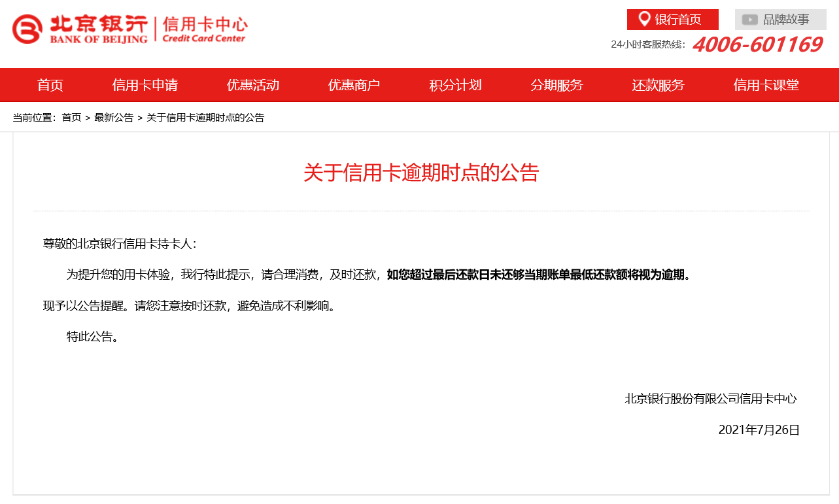Viewport: 839px width, 504px height.
Task: Click the 24小时客服热线 label
Action: click(x=648, y=44)
